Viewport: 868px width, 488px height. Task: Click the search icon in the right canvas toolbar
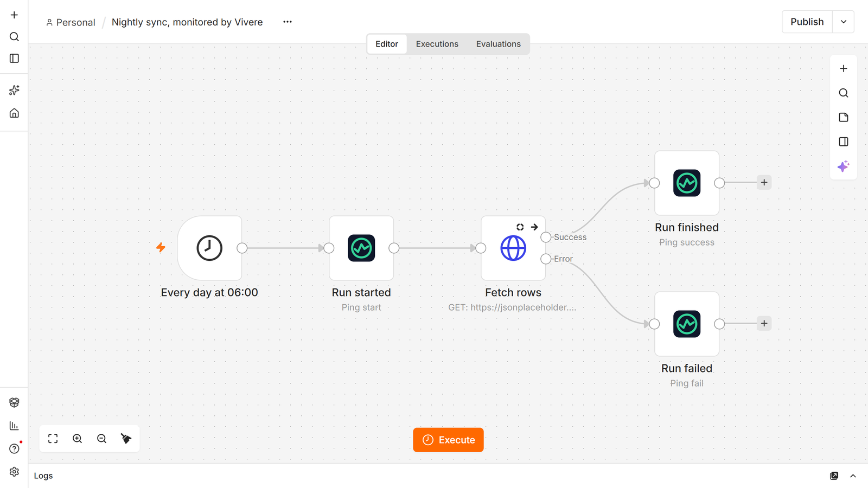click(x=844, y=93)
